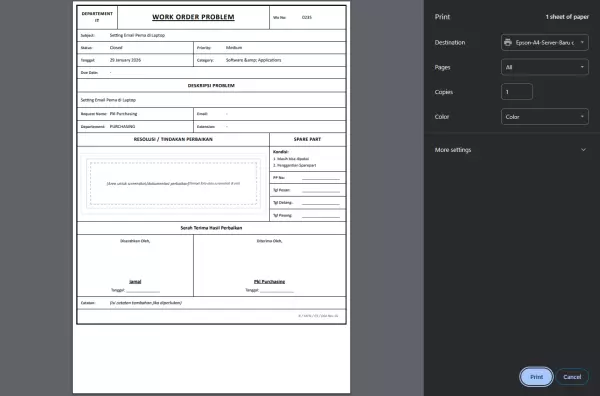
Task: Click the Status 'Closed' value
Action: coord(116,48)
